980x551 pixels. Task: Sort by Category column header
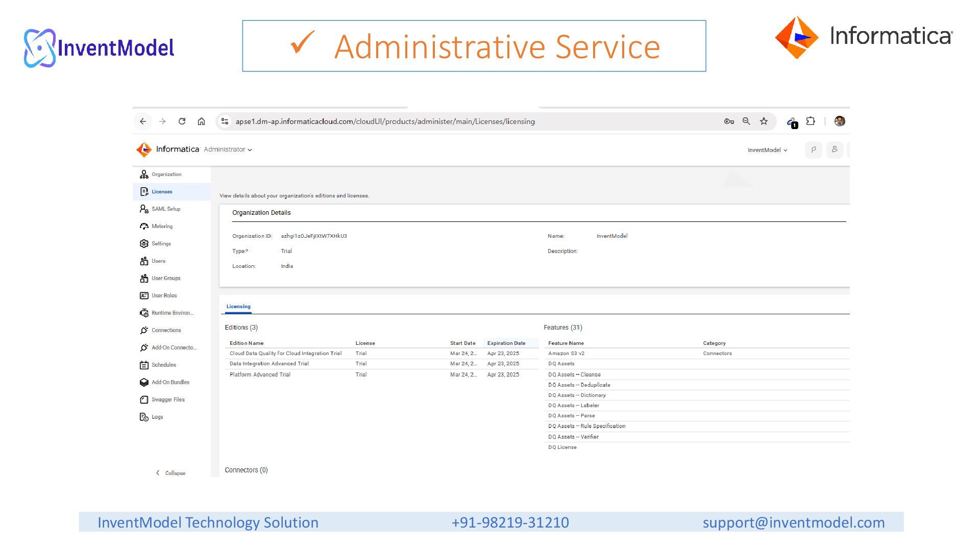pos(714,343)
